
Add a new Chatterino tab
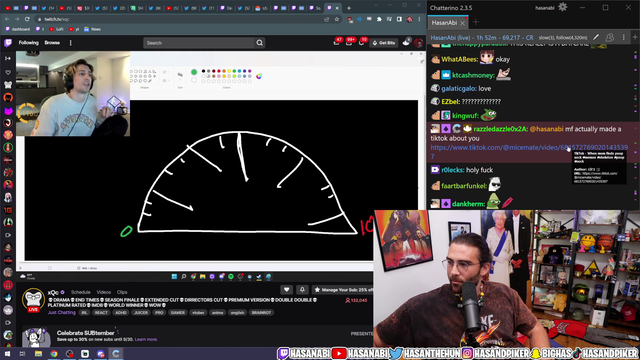click(476, 22)
